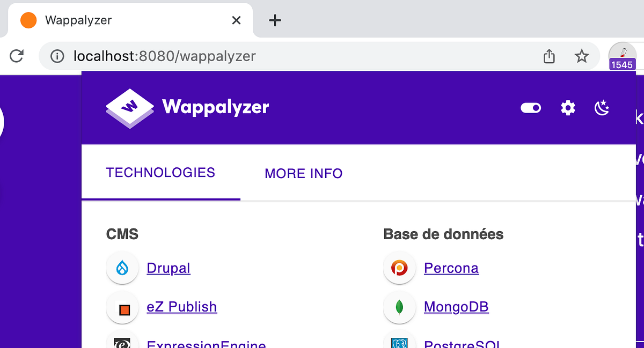644x348 pixels.
Task: Disable Wappalyzer with the on/off switch
Action: point(531,108)
